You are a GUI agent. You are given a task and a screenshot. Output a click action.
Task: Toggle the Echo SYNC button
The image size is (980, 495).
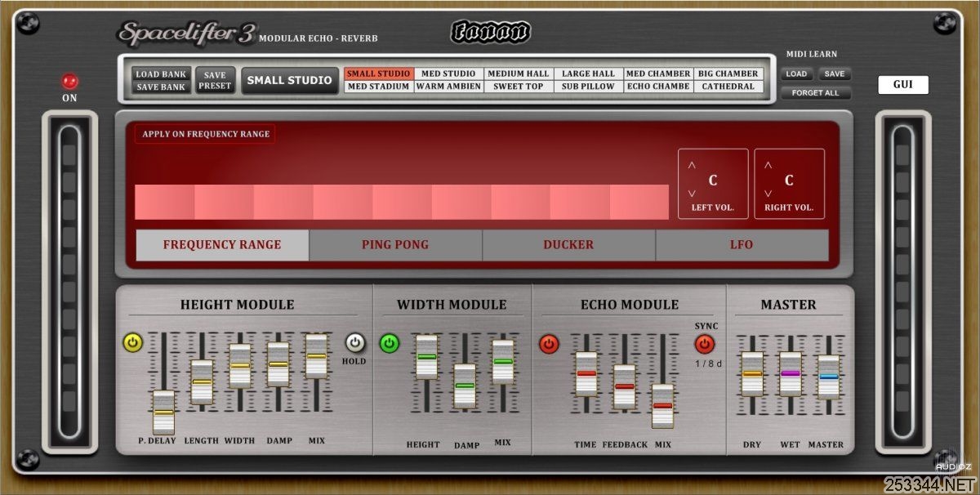click(x=704, y=344)
